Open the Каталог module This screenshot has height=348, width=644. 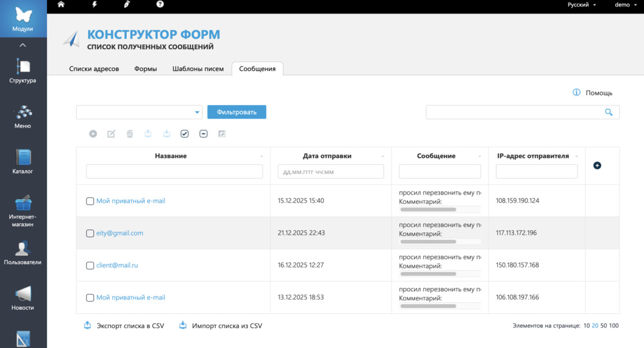pyautogui.click(x=23, y=162)
